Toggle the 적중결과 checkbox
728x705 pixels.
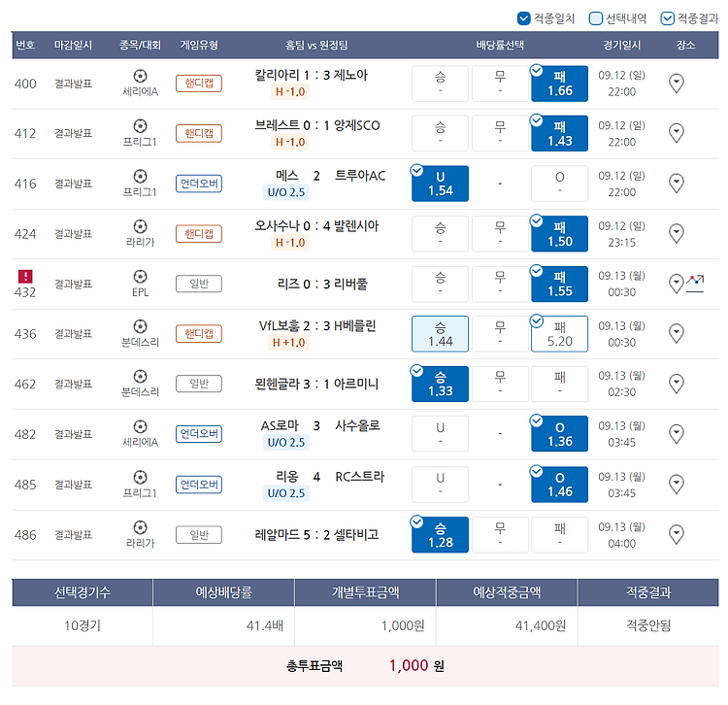(667, 18)
